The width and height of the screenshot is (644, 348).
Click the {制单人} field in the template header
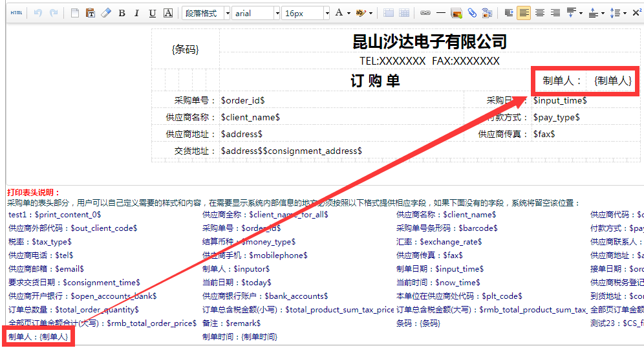coord(612,81)
